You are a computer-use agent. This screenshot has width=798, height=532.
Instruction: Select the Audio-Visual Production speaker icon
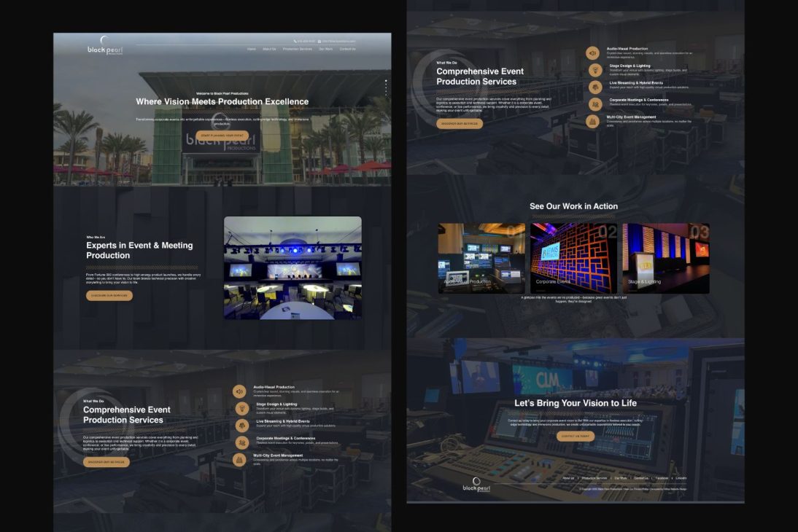[592, 52]
